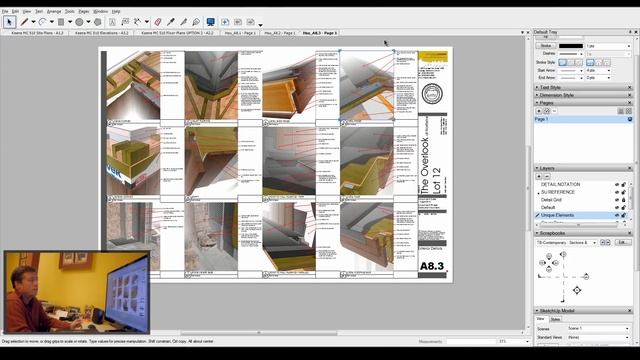Select the Split tool
Image resolution: width=640 pixels, height=360 pixels.
tap(183, 22)
